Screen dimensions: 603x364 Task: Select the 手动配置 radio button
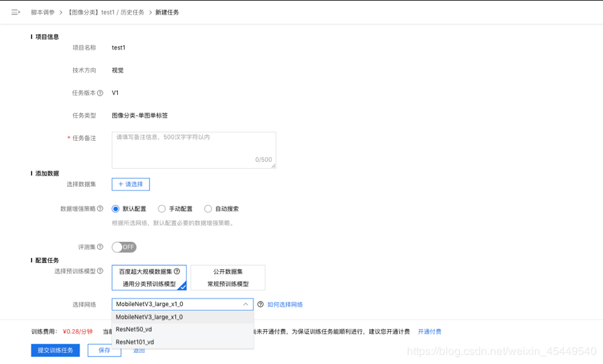[x=161, y=208]
